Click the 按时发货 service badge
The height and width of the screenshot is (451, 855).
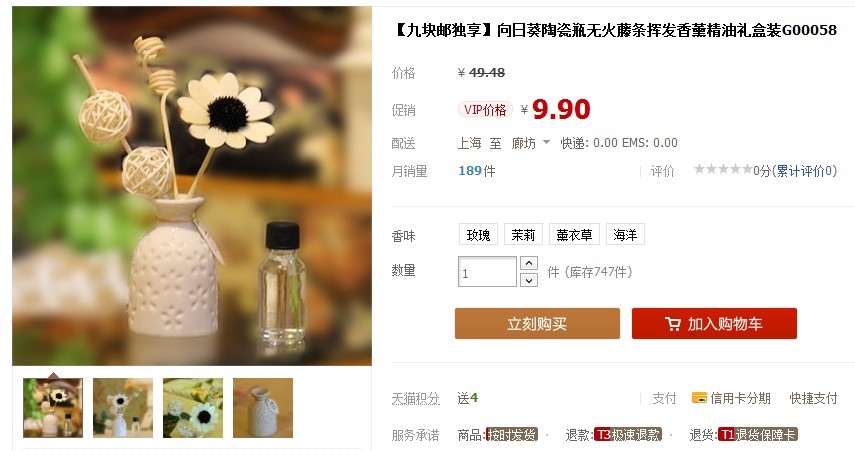[x=511, y=435]
